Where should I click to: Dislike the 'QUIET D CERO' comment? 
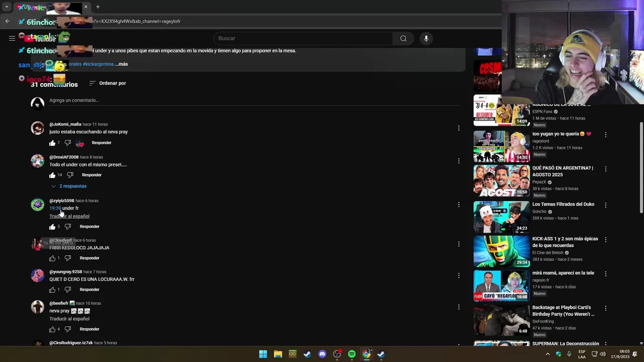point(68,290)
